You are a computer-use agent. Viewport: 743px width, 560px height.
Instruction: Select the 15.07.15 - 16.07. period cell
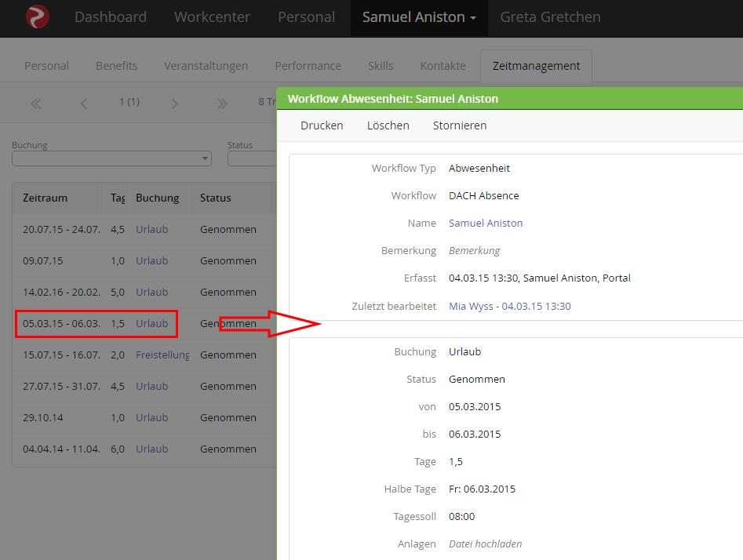pos(61,355)
